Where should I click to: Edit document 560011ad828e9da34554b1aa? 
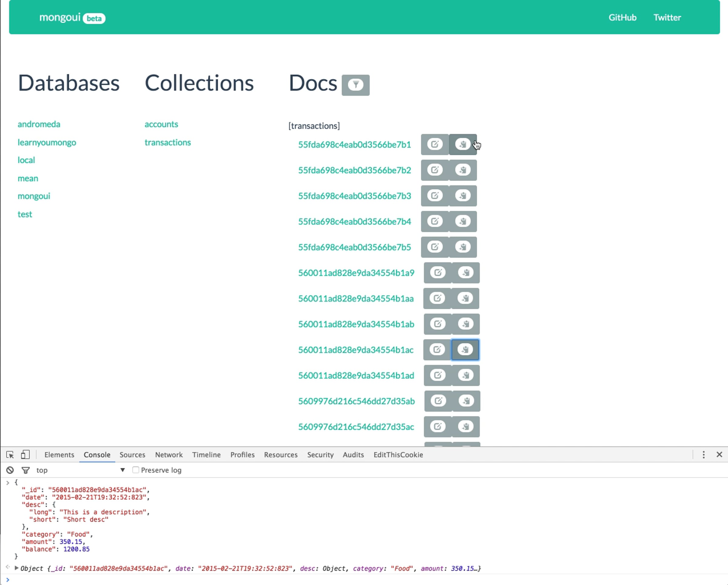(437, 298)
